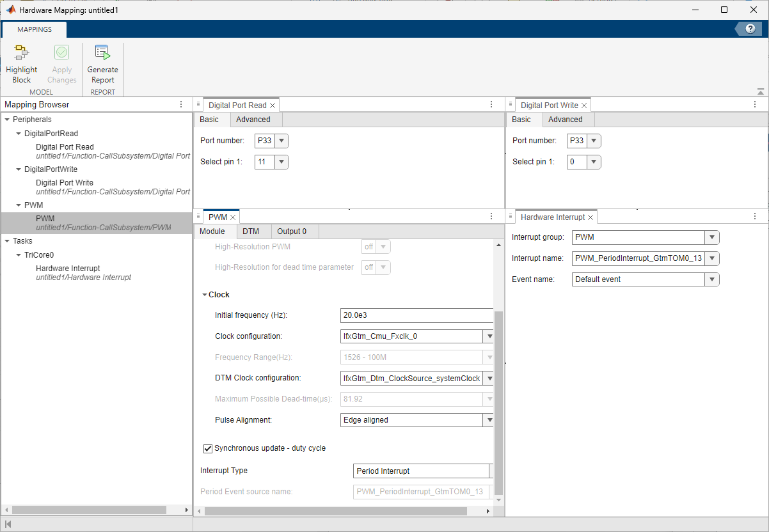Open the PWM panel options menu
The height and width of the screenshot is (532, 769).
[491, 216]
